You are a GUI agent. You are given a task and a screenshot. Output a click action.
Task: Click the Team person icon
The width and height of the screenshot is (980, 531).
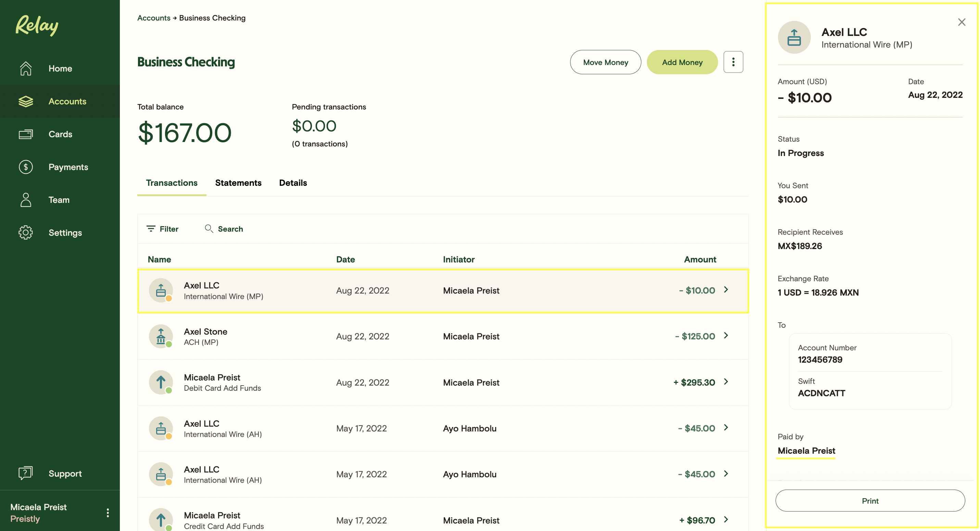[x=25, y=199]
